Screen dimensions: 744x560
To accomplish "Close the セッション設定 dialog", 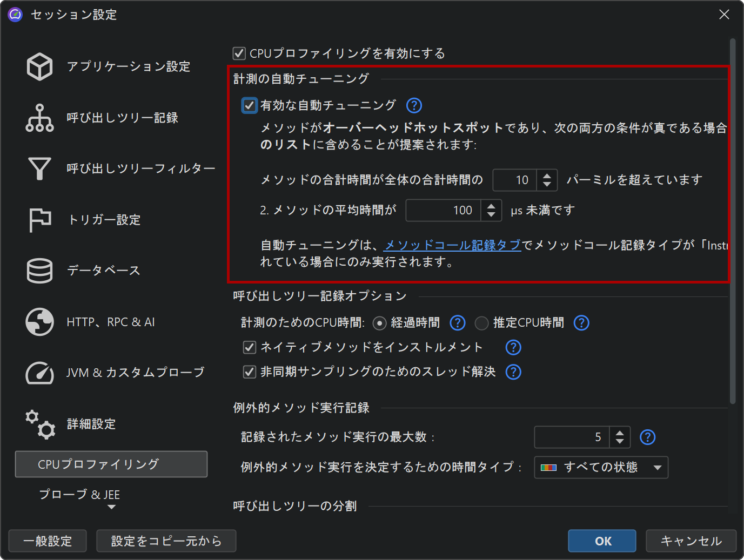I will coord(724,15).
